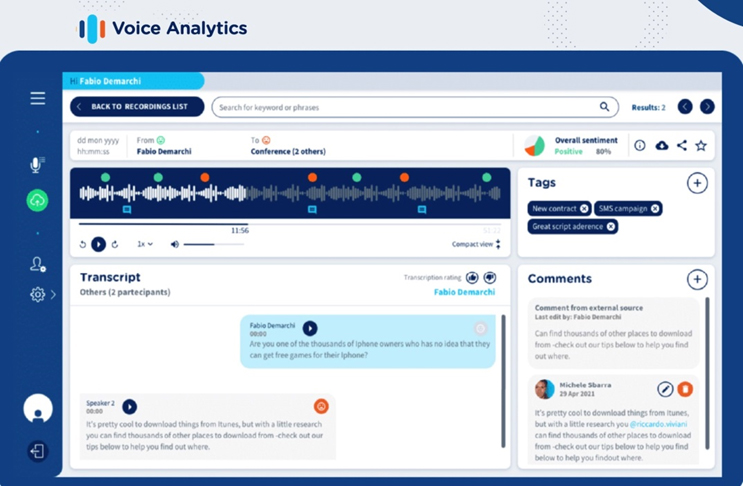743x486 pixels.
Task: Click the 'Results: 2' text
Action: 648,108
